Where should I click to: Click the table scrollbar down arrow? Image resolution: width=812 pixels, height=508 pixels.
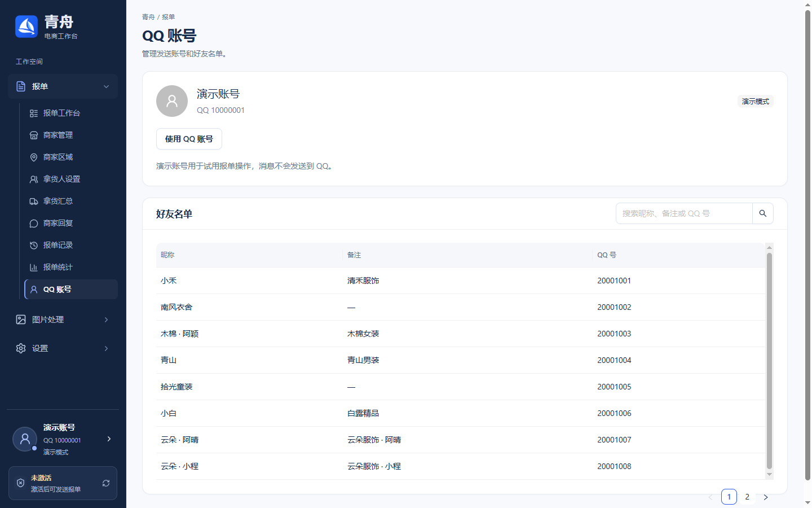tap(769, 475)
